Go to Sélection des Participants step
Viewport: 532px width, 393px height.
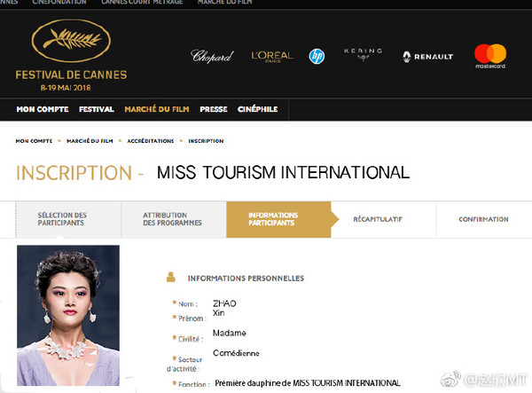click(x=62, y=219)
